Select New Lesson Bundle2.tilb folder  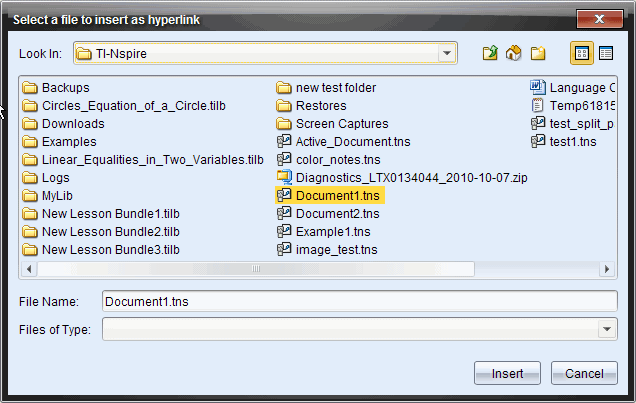click(110, 232)
